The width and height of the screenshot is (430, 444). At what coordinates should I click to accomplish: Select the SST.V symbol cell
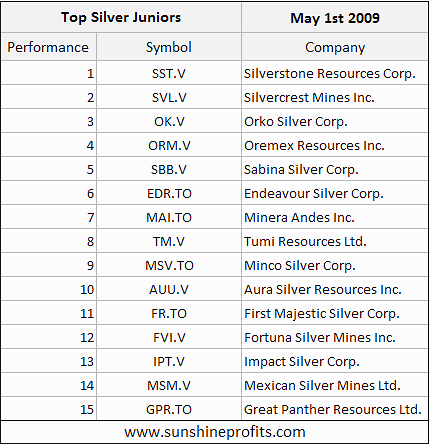169,73
